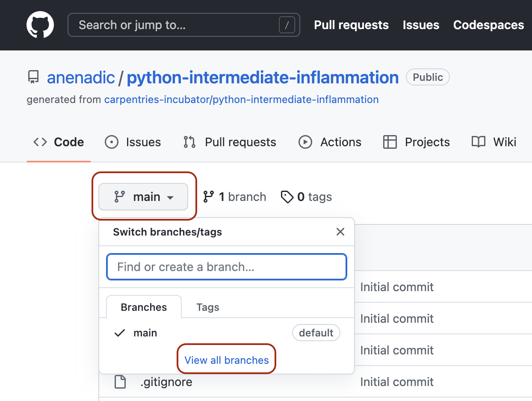The width and height of the screenshot is (532, 401).
Task: Click the GitHub home octocat icon
Action: pyautogui.click(x=40, y=24)
